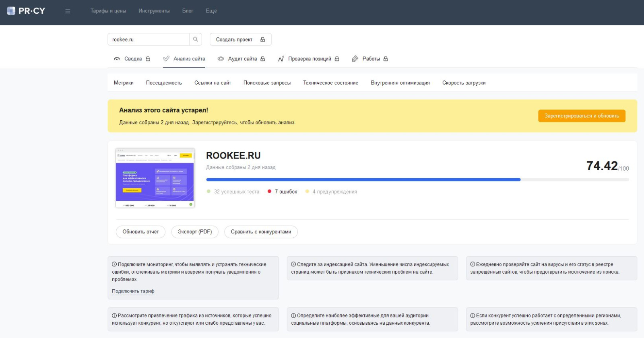Jump to Скорость загрузки section
The height and width of the screenshot is (338, 644).
point(464,83)
